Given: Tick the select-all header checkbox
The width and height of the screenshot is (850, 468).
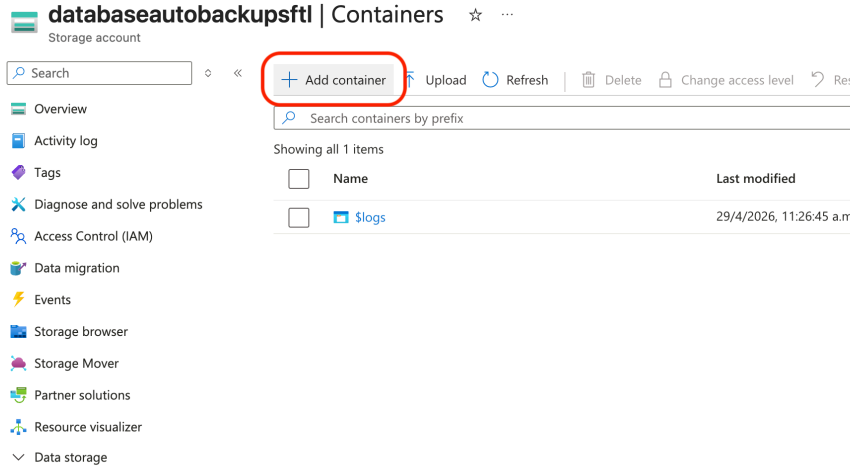Looking at the screenshot, I should point(298,179).
